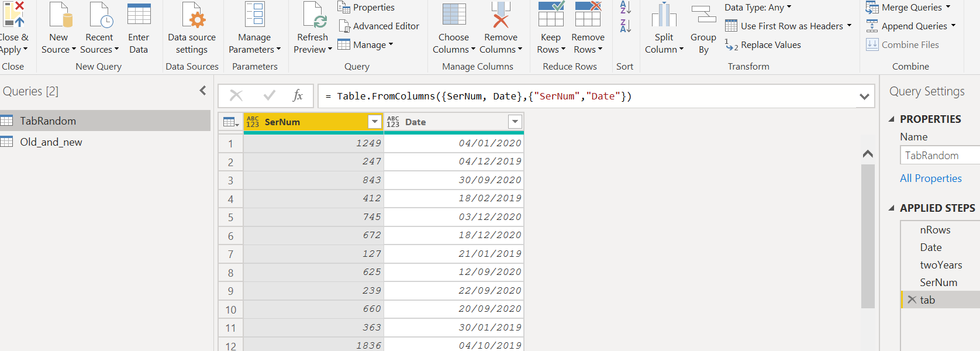The height and width of the screenshot is (351, 980).
Task: Click the Keep Rows icon
Action: point(551,14)
